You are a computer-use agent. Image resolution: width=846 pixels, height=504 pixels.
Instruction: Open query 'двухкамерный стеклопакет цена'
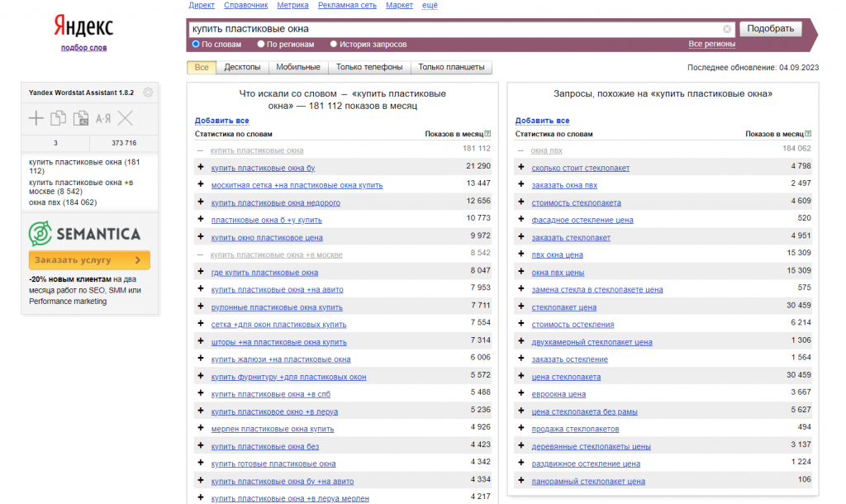tap(592, 342)
